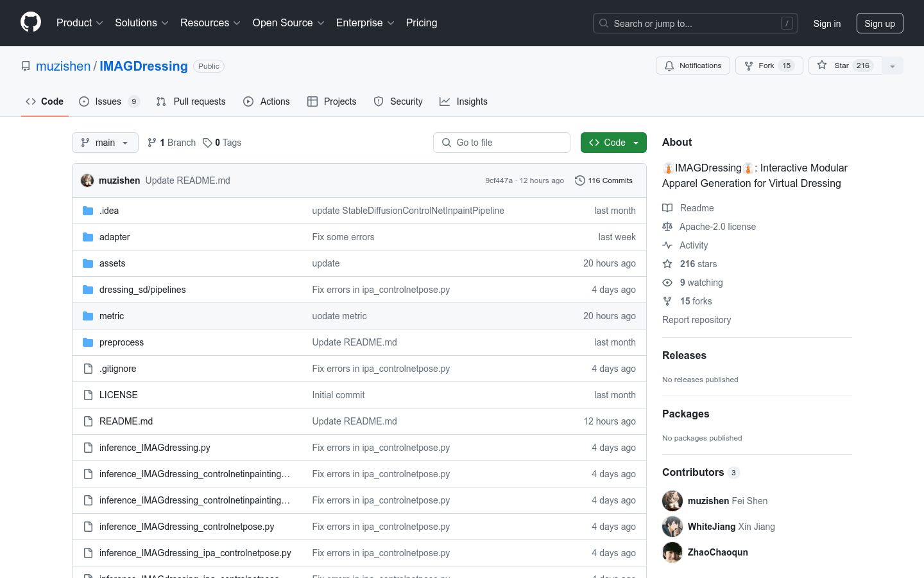Open the 'uodate metric' commit message

click(339, 316)
